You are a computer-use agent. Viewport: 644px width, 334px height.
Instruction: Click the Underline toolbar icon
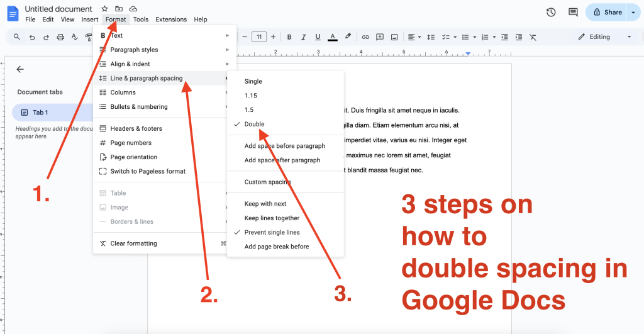318,37
